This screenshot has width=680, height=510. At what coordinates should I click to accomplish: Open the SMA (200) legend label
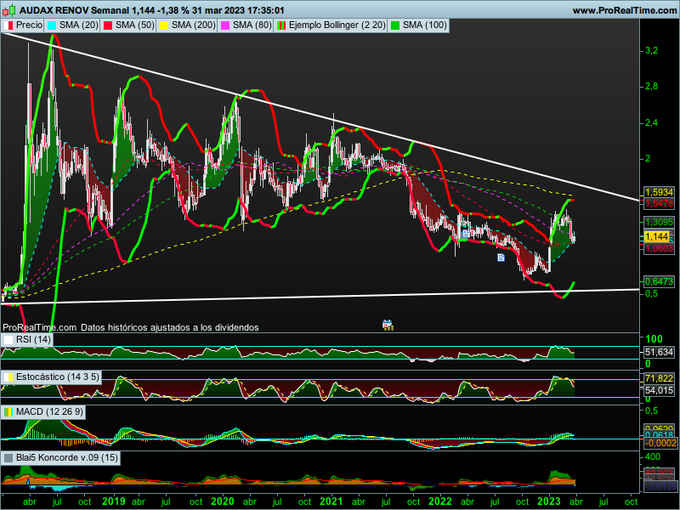[193, 25]
